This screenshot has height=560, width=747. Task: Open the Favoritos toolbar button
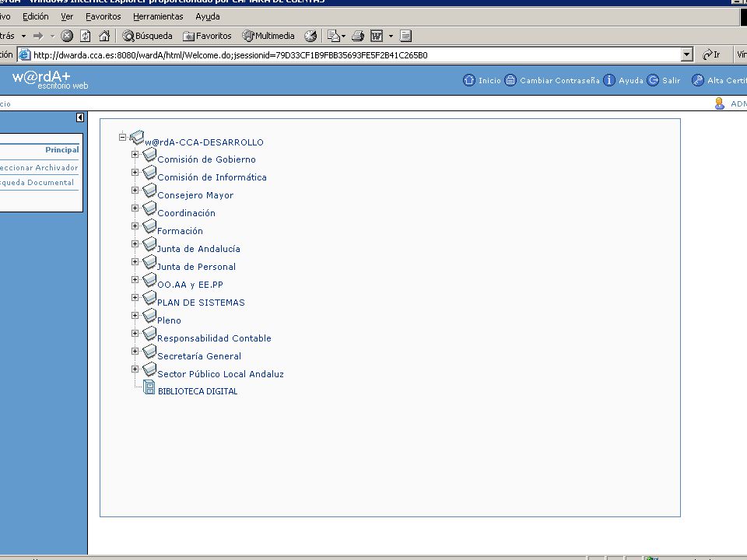click(x=207, y=36)
